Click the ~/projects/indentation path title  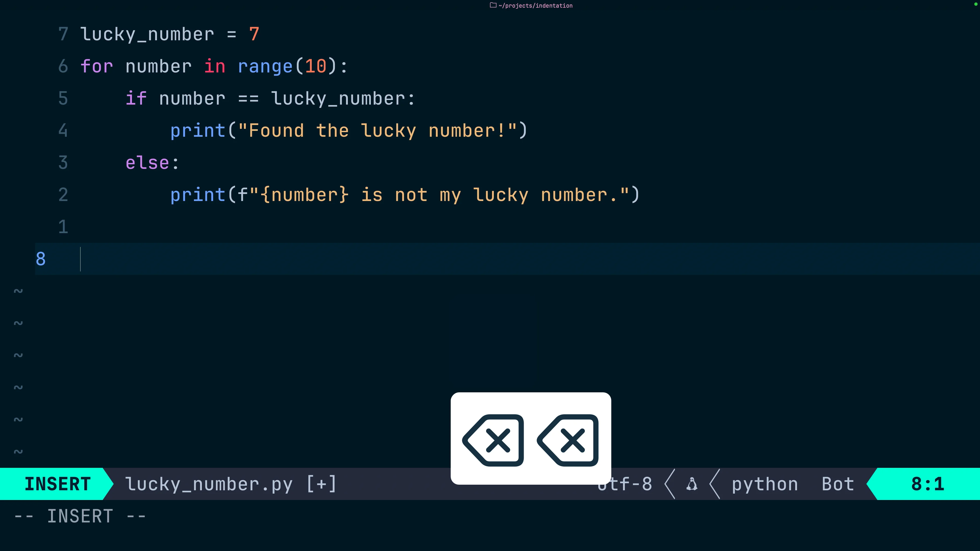(535, 6)
